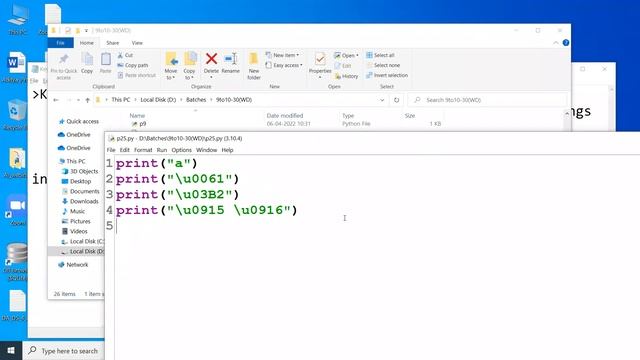Create a New folder from ribbon
Viewport: 640px width, 360px height.
253,65
